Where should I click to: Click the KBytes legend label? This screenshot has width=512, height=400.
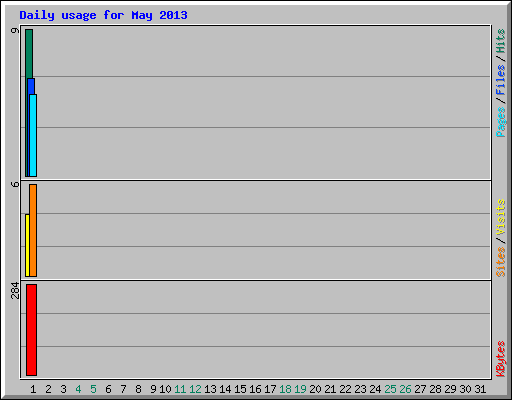coord(500,359)
